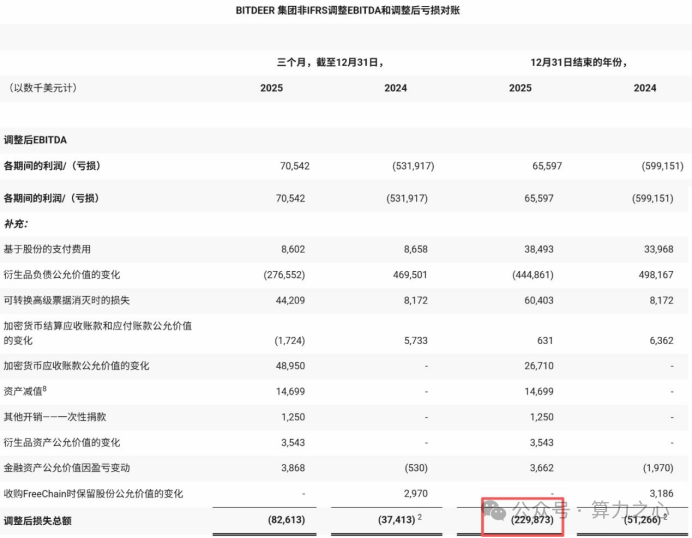The image size is (692, 538).
Task: Select the value "6,362"
Action: click(x=662, y=341)
